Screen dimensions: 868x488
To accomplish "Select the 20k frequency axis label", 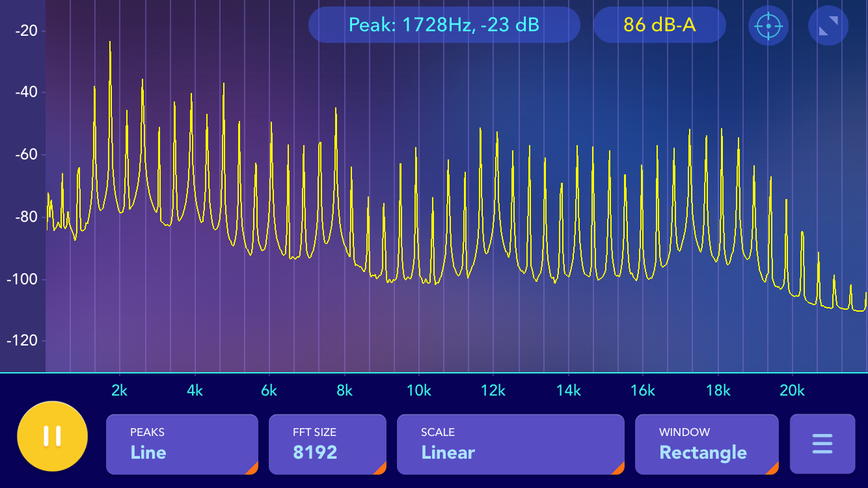I will click(792, 390).
